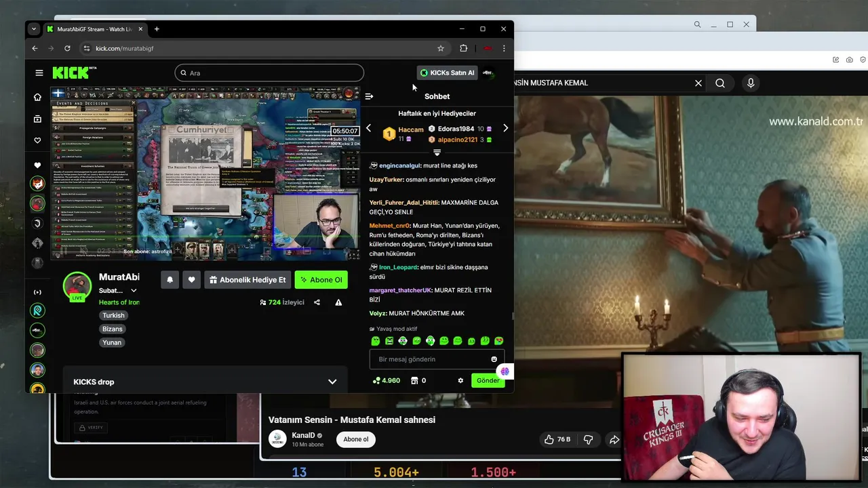Select the Turkish tag
Screen dimensions: 868x488
pyautogui.click(x=113, y=315)
